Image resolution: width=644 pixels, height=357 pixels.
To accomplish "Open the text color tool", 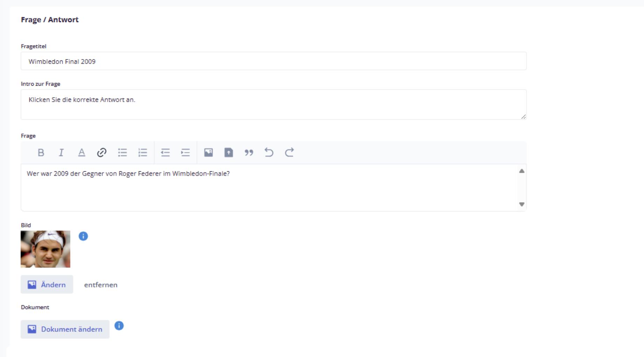I will (82, 152).
